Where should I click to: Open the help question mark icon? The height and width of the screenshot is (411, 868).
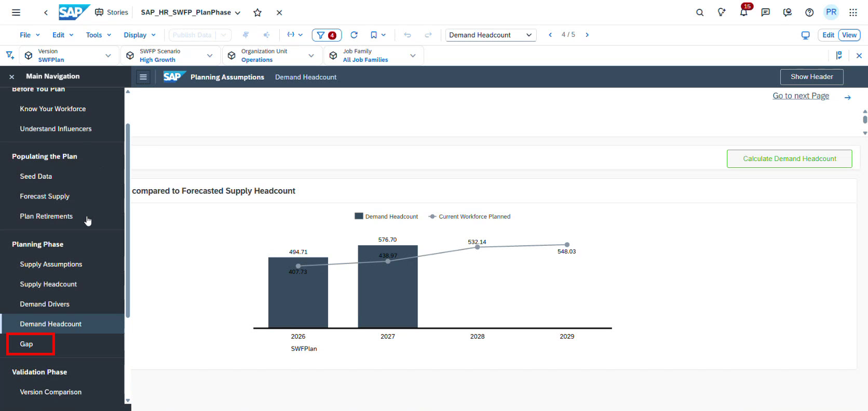(809, 12)
